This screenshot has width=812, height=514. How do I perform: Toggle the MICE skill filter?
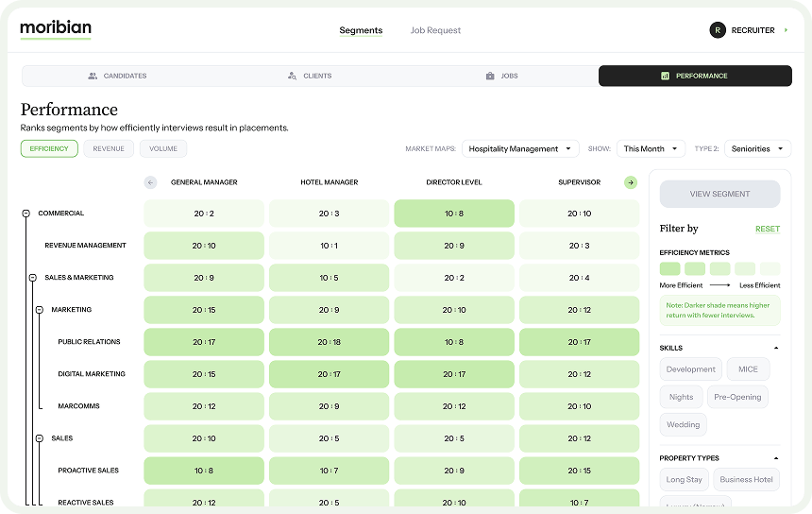(x=748, y=369)
